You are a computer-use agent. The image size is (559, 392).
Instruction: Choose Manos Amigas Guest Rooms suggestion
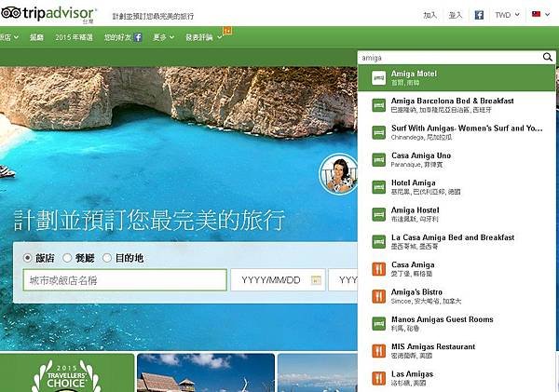[457, 324]
